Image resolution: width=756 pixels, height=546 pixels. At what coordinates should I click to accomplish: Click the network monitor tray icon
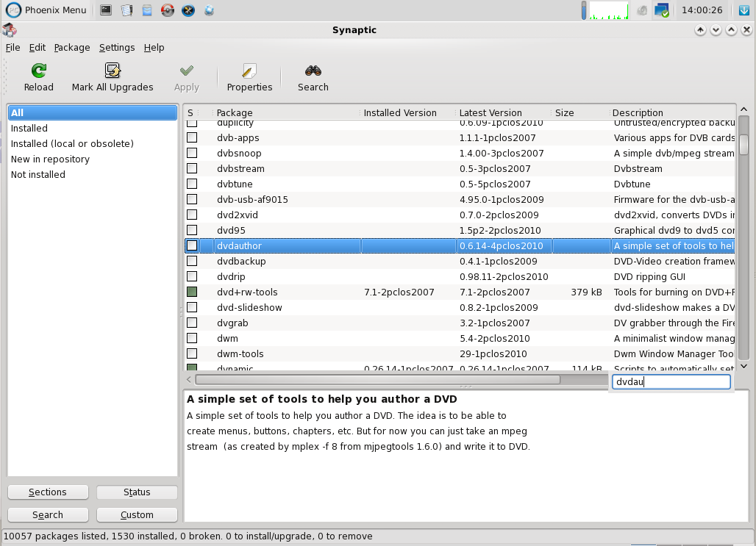coord(662,10)
